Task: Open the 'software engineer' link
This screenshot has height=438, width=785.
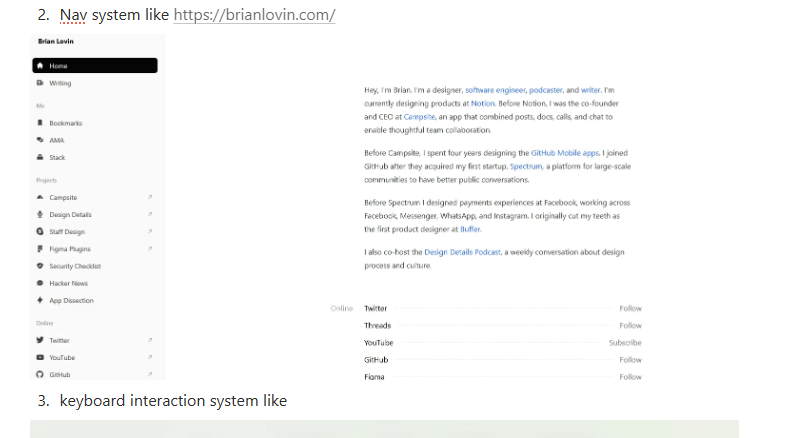Action: (495, 90)
